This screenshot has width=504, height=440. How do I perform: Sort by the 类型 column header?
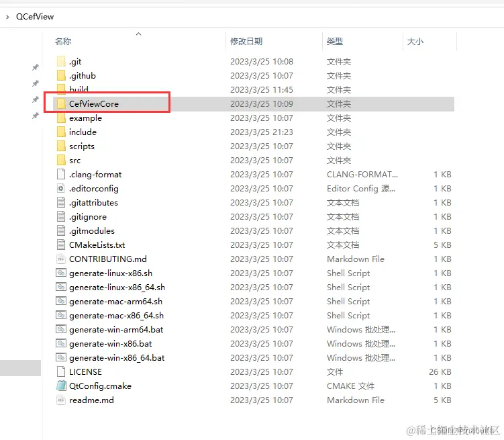335,42
